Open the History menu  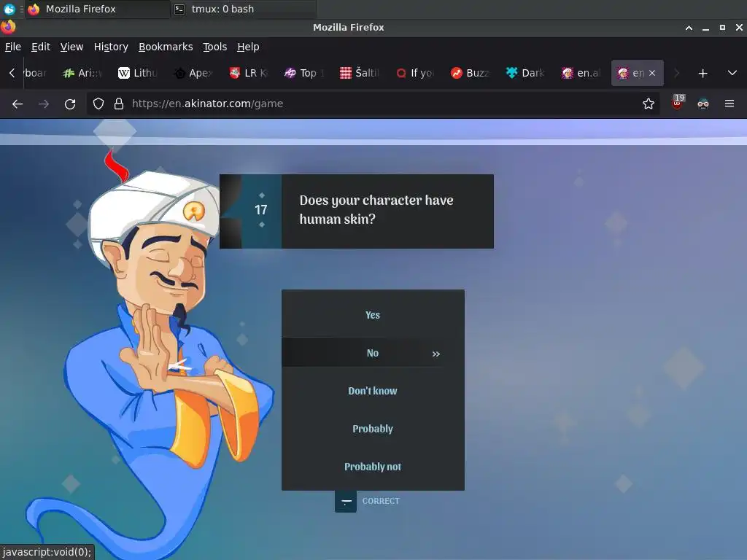click(x=111, y=47)
